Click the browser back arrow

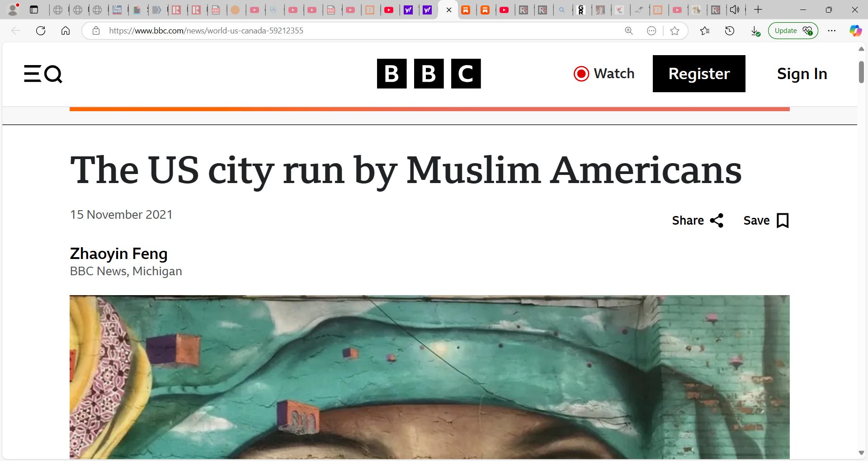16,31
